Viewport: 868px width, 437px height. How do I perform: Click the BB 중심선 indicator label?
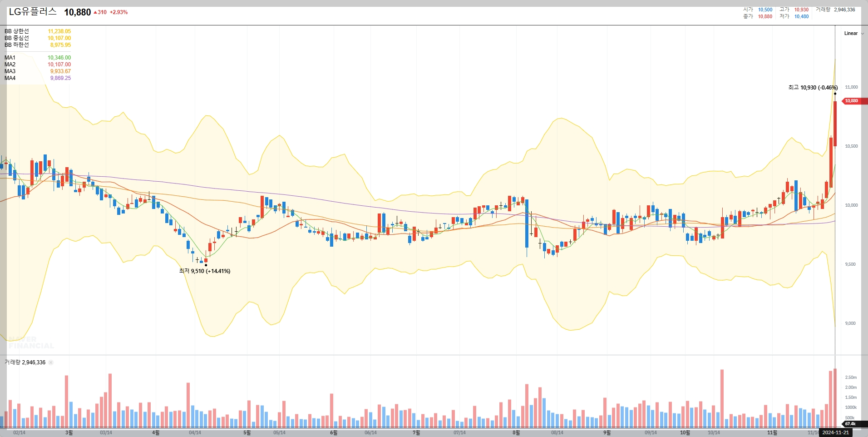[x=17, y=38]
